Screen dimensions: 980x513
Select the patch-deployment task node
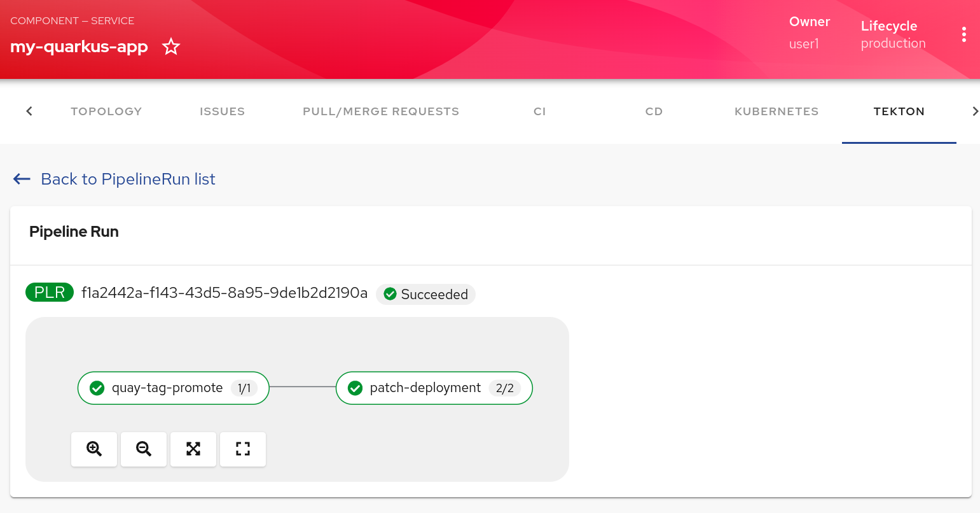(434, 388)
